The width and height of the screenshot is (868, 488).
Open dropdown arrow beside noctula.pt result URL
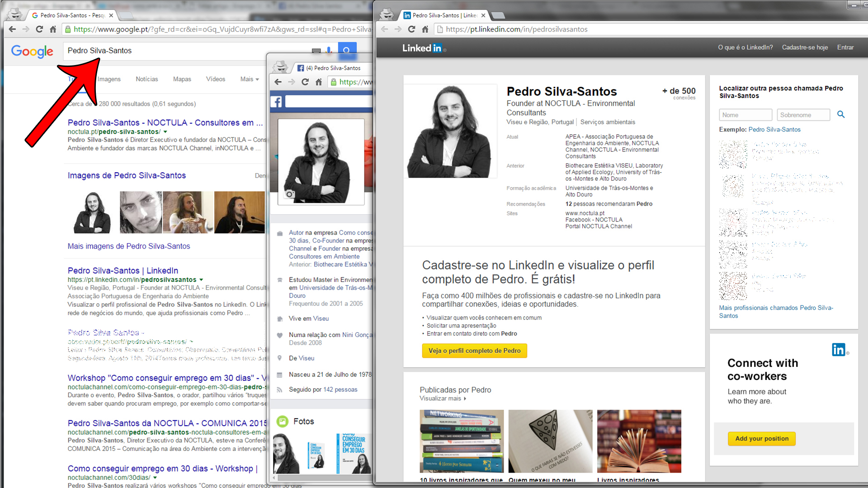click(165, 132)
